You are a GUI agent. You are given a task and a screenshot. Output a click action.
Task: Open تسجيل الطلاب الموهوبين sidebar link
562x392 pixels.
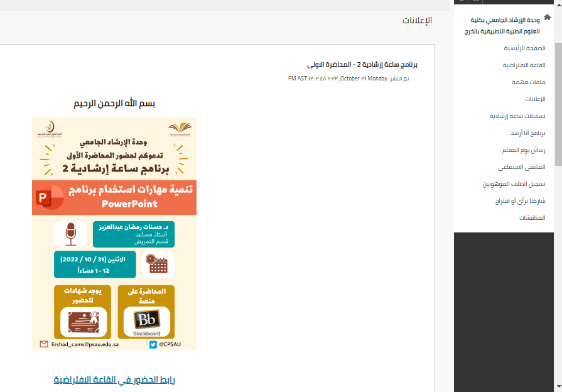514,184
